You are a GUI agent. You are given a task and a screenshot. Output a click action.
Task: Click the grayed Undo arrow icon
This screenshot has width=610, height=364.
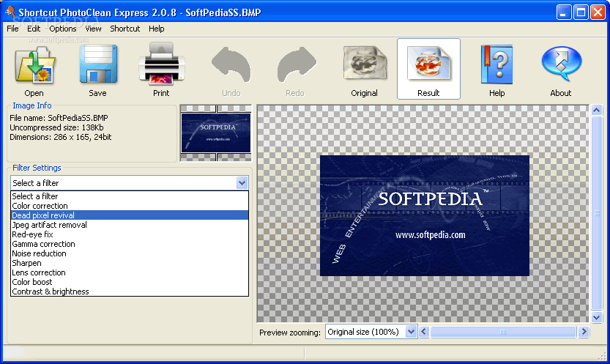pyautogui.click(x=231, y=64)
